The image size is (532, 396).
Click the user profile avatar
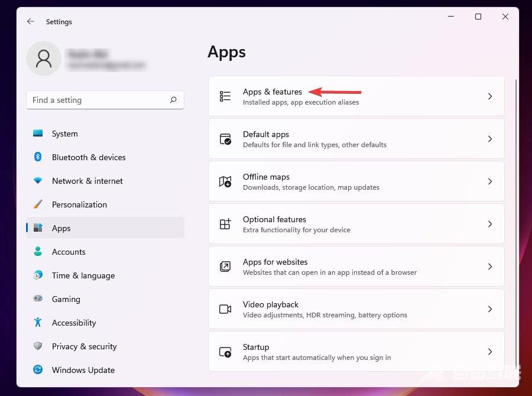[x=44, y=59]
